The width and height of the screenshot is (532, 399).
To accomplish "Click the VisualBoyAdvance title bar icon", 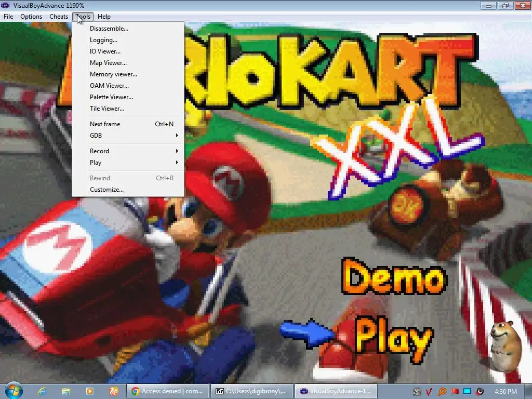I will coord(5,5).
